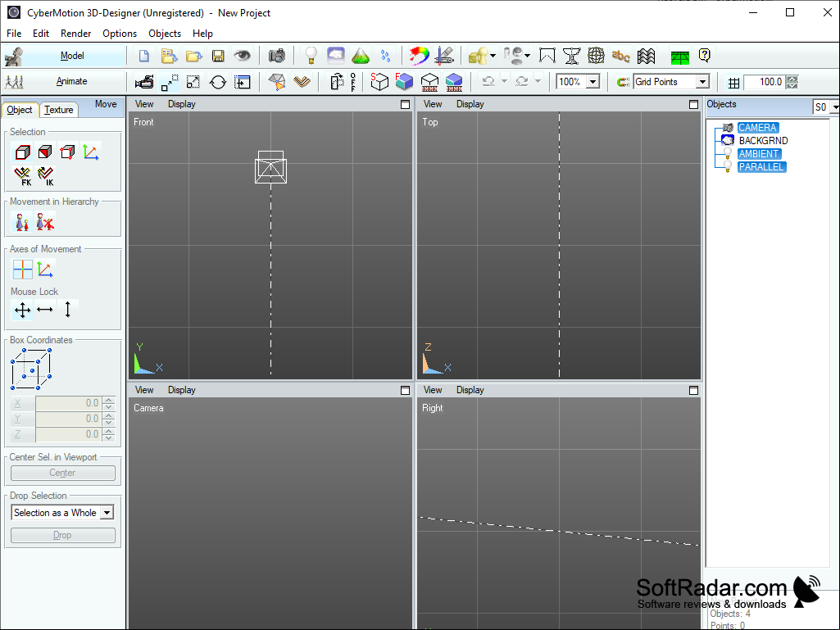Open the cylinder and sphere objects dropdown arrow
The width and height of the screenshot is (840, 630).
pyautogui.click(x=528, y=56)
